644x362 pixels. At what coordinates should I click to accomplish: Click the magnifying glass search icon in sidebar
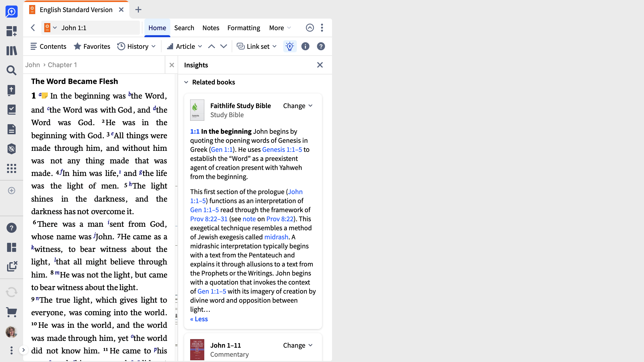coord(12,70)
